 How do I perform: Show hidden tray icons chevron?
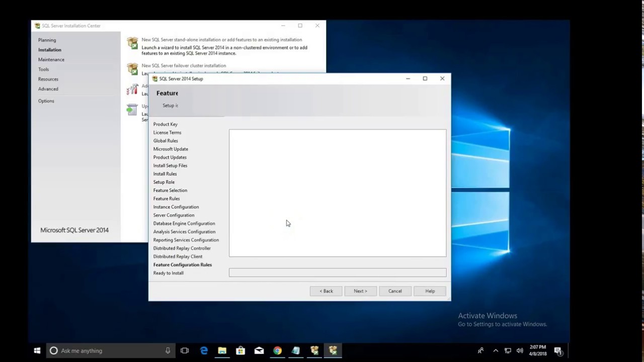click(x=496, y=350)
